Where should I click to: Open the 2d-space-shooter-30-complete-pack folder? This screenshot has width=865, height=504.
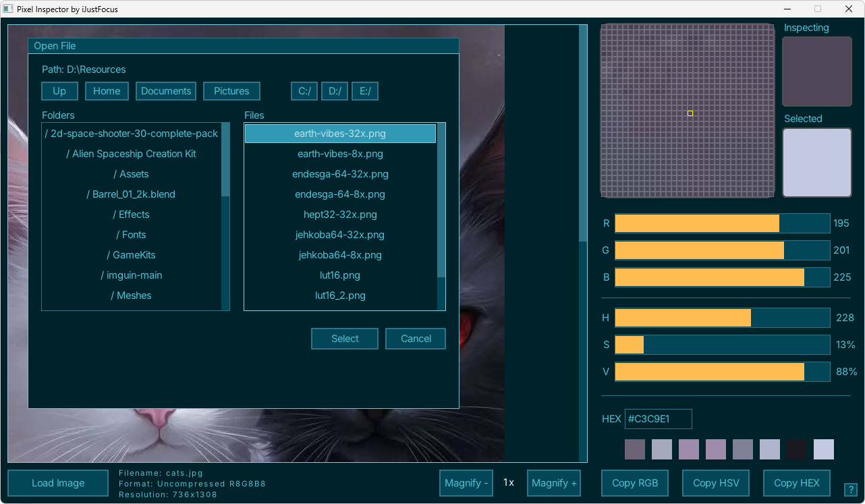point(132,134)
